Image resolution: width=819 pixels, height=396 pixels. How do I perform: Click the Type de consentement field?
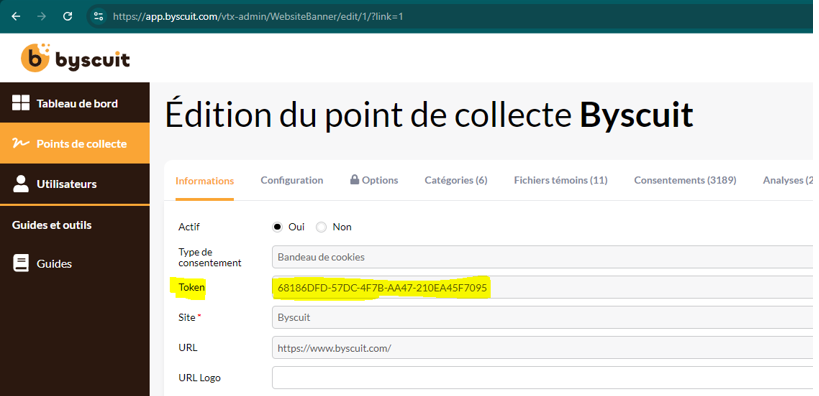[543, 257]
